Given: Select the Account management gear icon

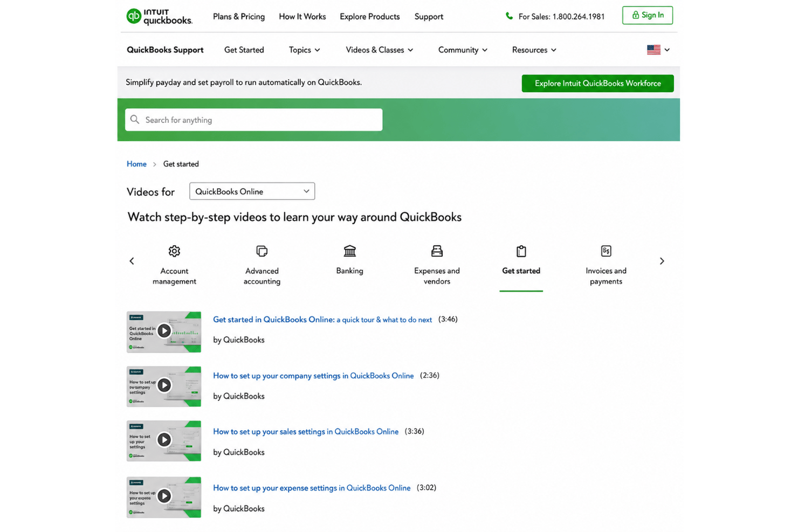Looking at the screenshot, I should [174, 251].
